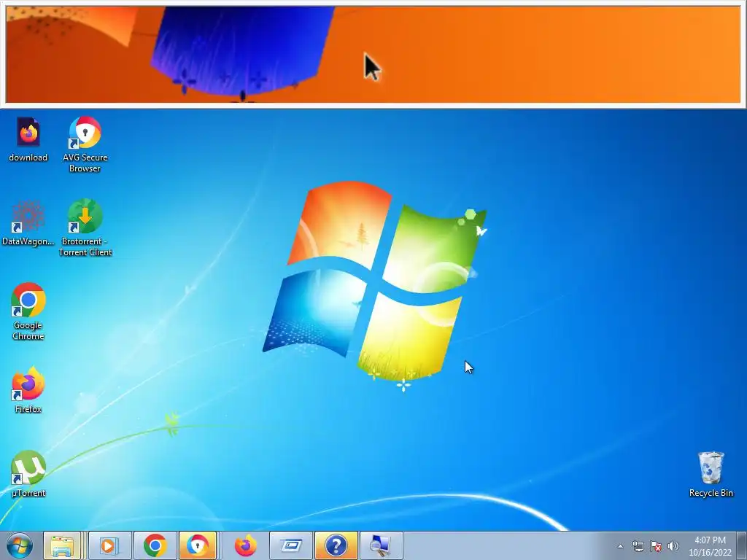
Task: Click the Show desktop button at the end of the taskbar
Action: click(x=742, y=546)
